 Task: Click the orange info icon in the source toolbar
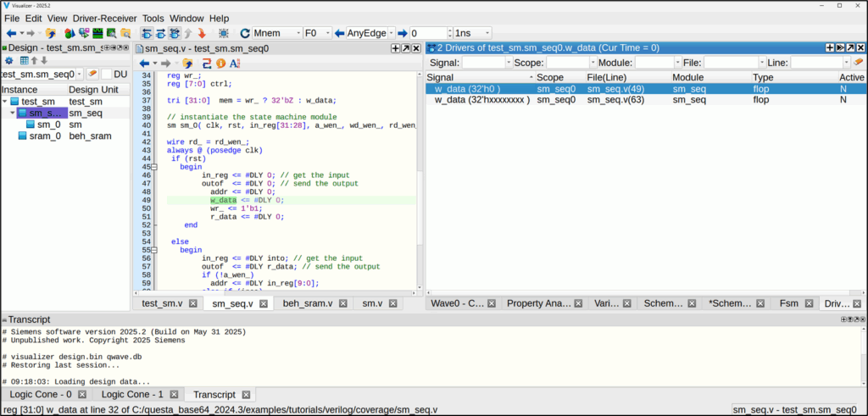(220, 64)
